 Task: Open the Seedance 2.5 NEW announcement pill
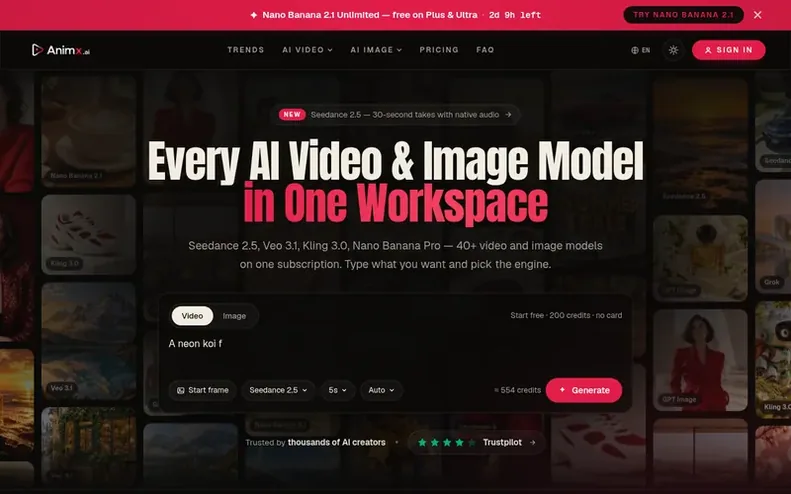[395, 115]
